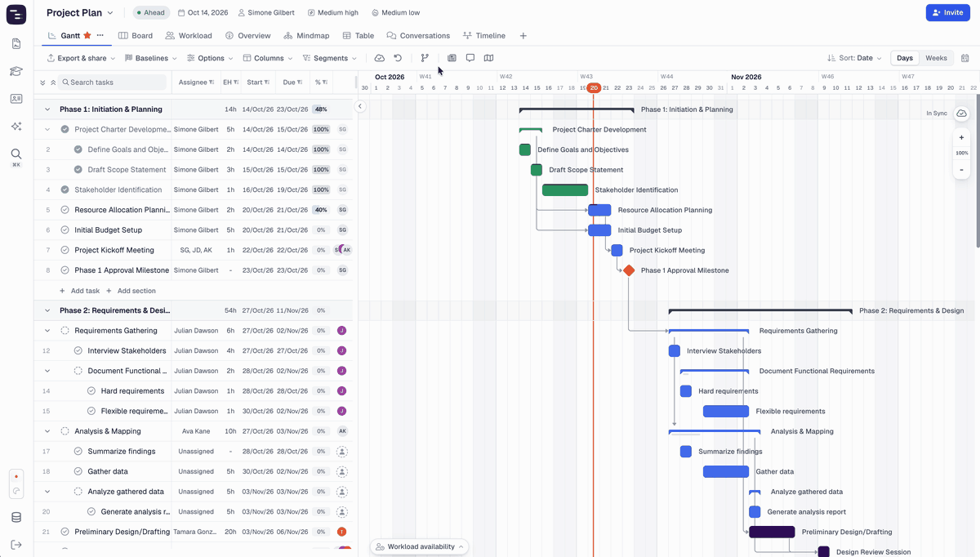Screen dimensions: 980x557
Task: Open the database icon in sidebar
Action: pos(16,517)
